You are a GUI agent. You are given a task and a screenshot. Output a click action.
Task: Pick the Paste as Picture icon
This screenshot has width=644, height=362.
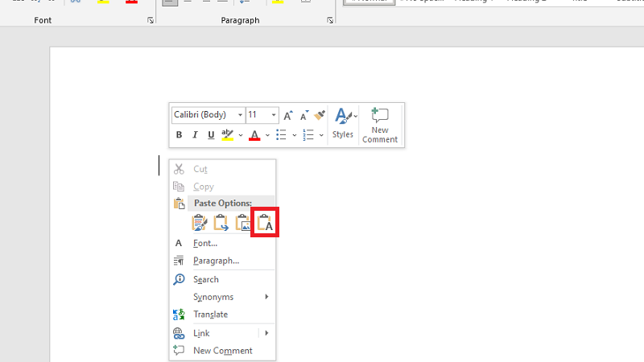[x=242, y=223]
